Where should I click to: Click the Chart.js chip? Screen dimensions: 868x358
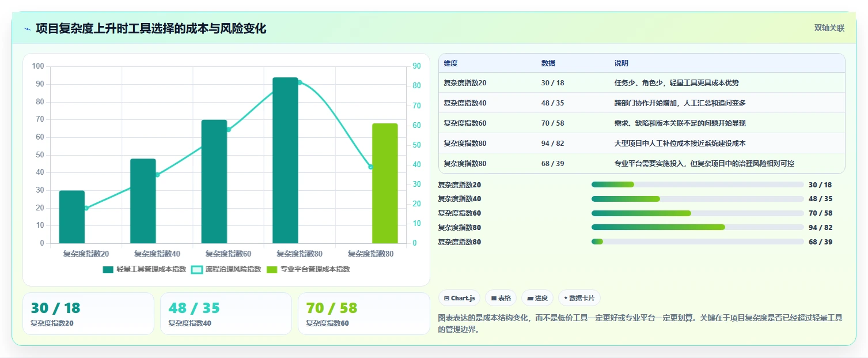tap(459, 298)
